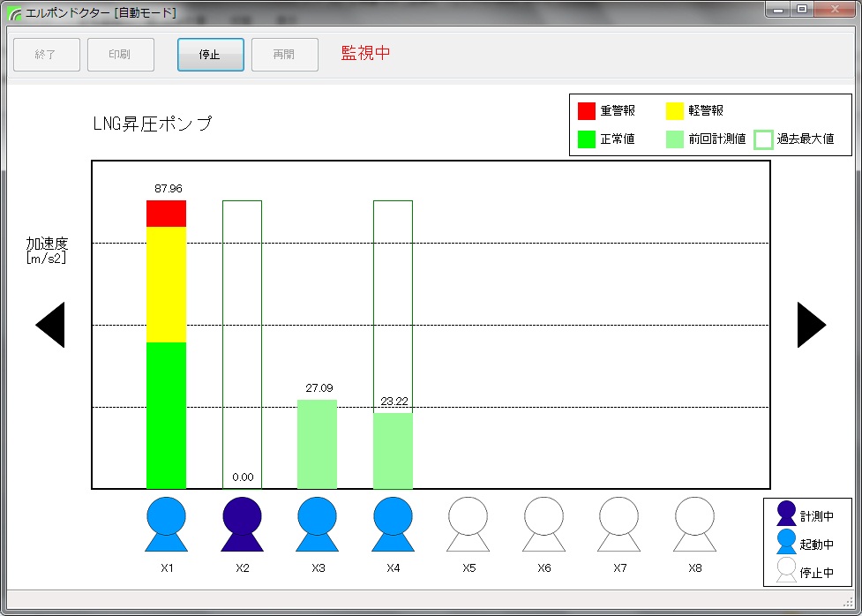Select the X4 running pump icon
This screenshot has width=862, height=616.
pos(394,524)
